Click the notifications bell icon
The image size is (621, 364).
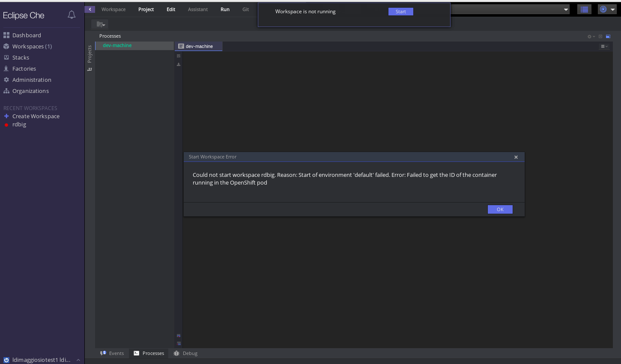(72, 15)
